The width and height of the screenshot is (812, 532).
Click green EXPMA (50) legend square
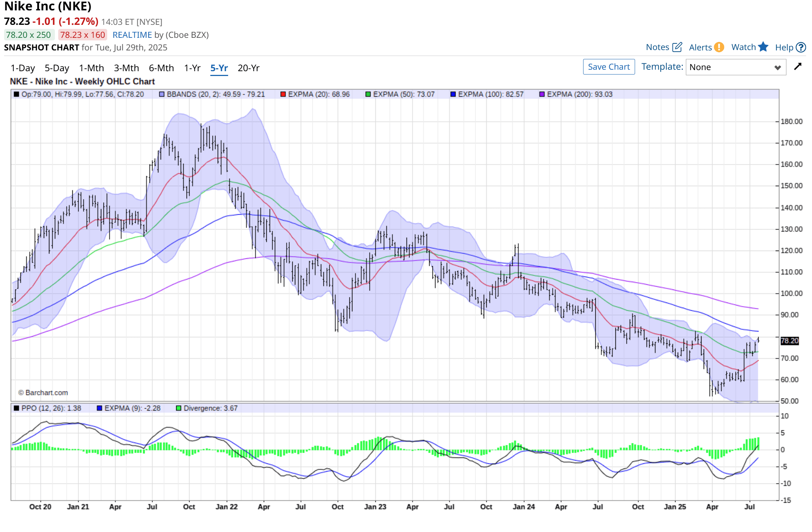pyautogui.click(x=368, y=94)
